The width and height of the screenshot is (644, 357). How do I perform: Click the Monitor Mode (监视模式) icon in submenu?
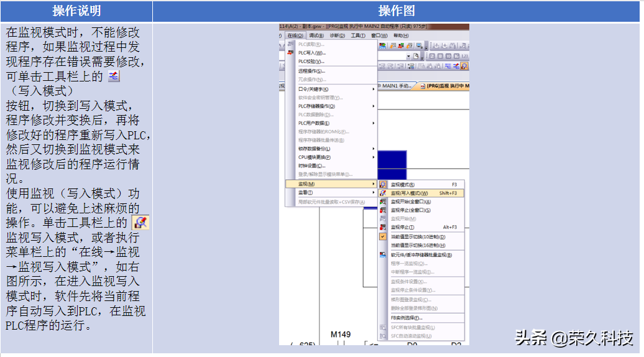(x=383, y=185)
